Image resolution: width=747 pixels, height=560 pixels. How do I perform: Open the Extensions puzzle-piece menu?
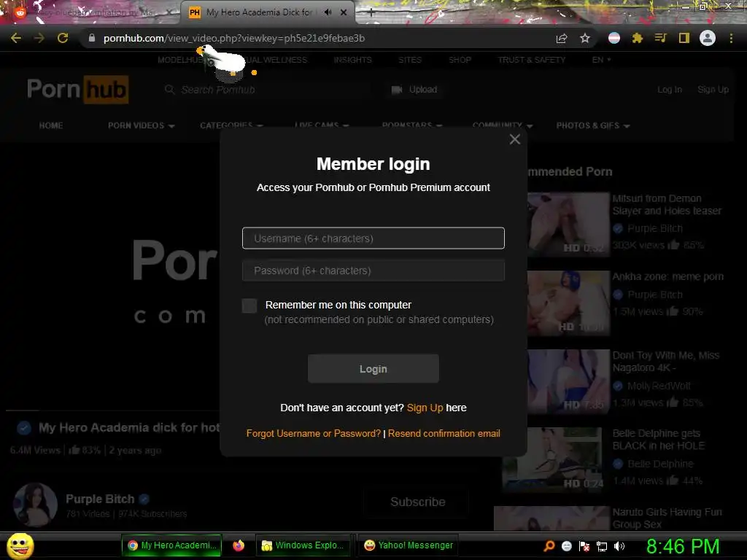click(638, 38)
